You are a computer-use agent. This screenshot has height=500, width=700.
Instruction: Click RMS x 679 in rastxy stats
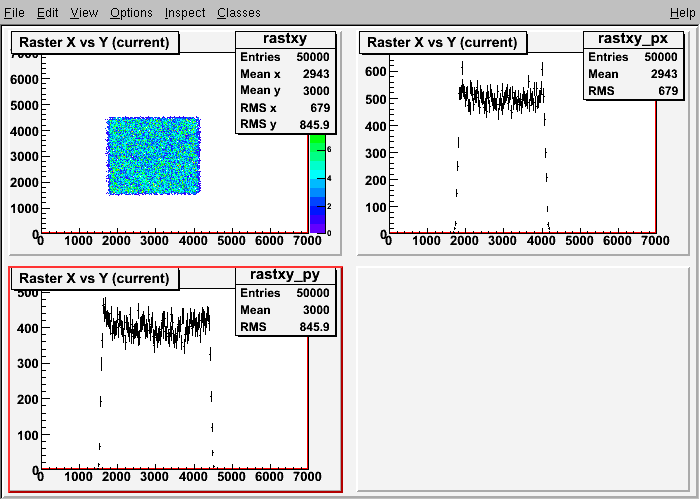click(285, 108)
